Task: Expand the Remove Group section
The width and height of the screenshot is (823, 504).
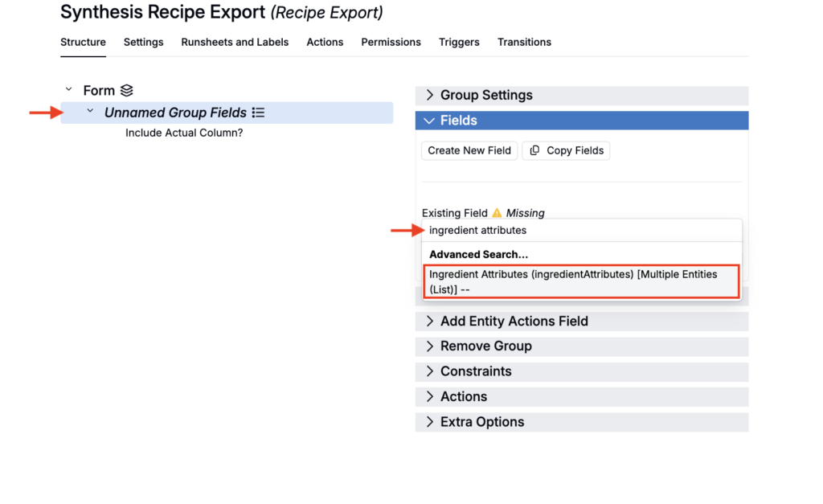Action: click(430, 346)
